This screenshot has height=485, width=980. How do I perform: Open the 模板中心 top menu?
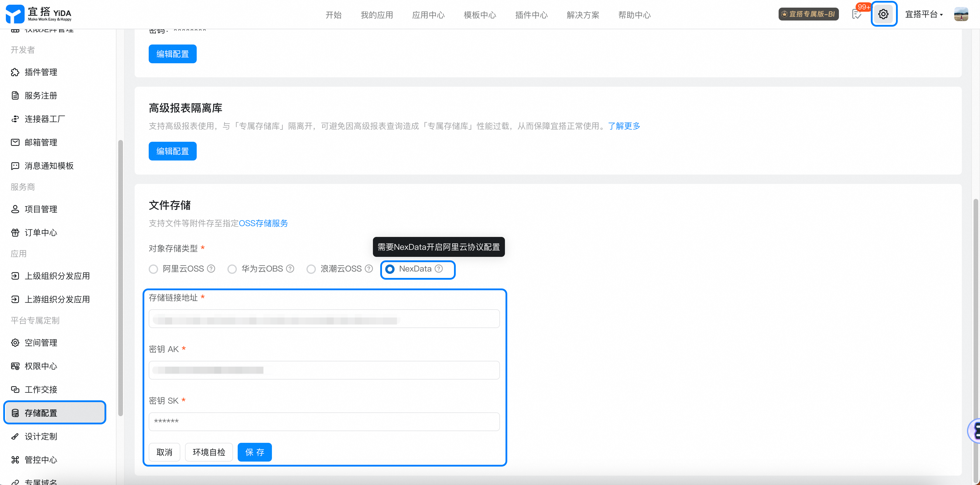point(480,15)
